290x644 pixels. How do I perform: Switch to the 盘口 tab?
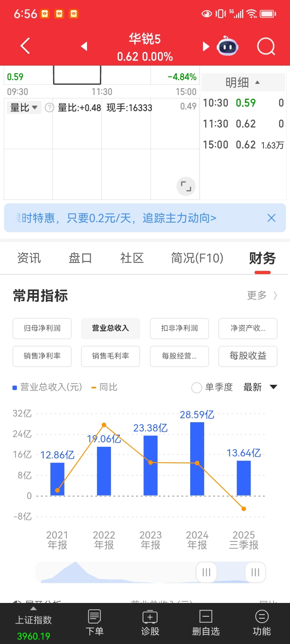tap(81, 258)
